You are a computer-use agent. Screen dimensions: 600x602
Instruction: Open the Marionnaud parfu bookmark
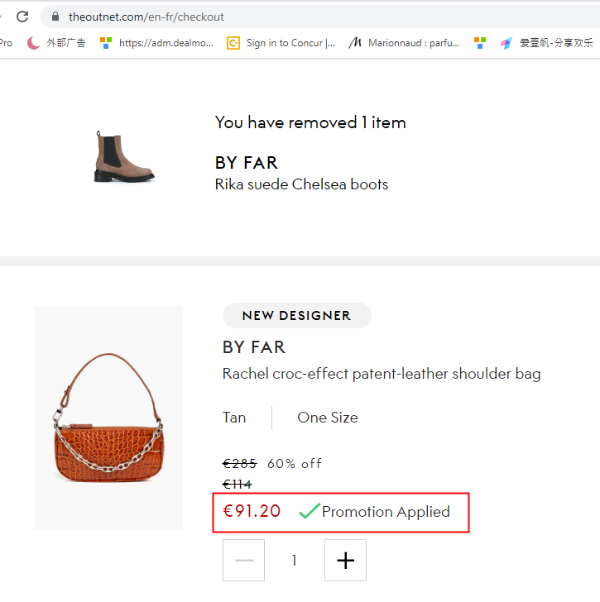404,43
